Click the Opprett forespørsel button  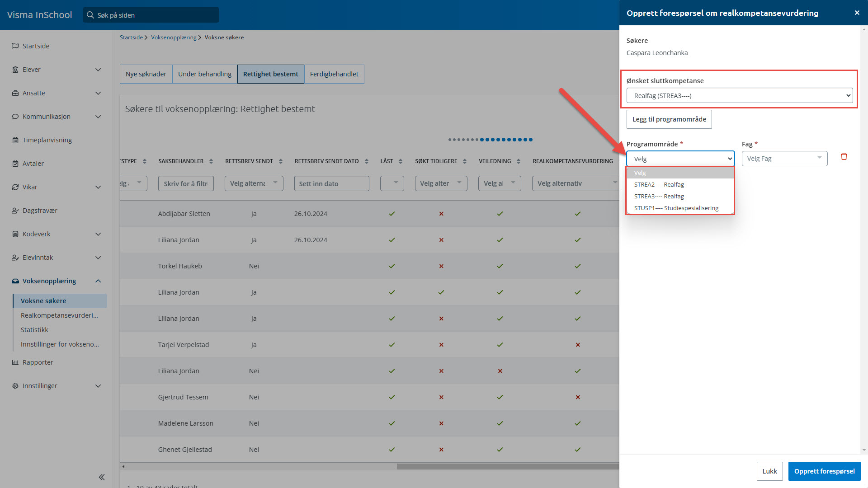click(824, 471)
